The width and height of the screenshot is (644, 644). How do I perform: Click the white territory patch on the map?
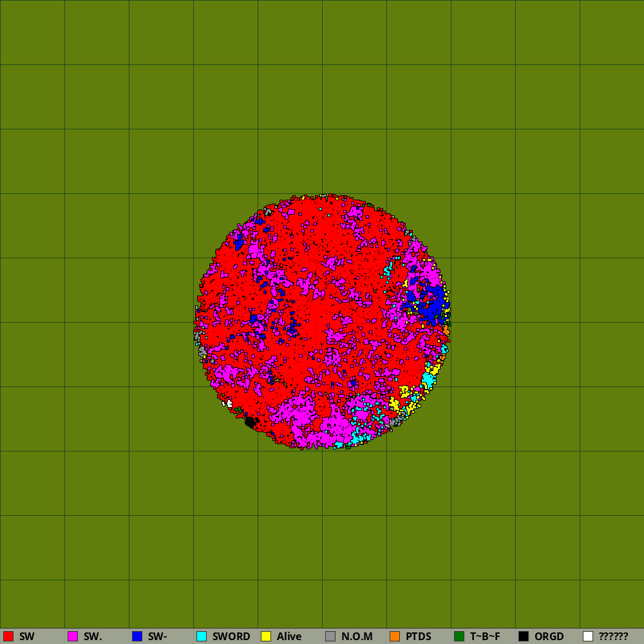click(229, 404)
